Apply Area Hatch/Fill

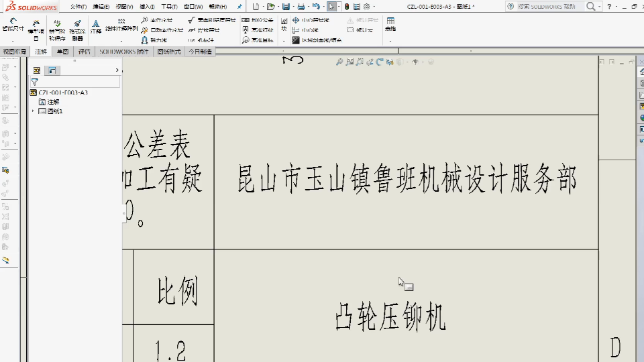coord(317,40)
